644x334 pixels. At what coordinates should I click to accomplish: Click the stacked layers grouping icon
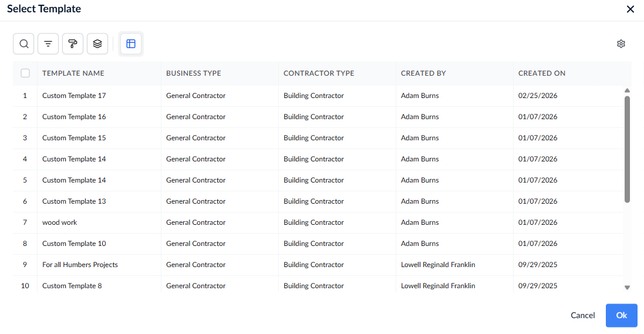click(97, 44)
